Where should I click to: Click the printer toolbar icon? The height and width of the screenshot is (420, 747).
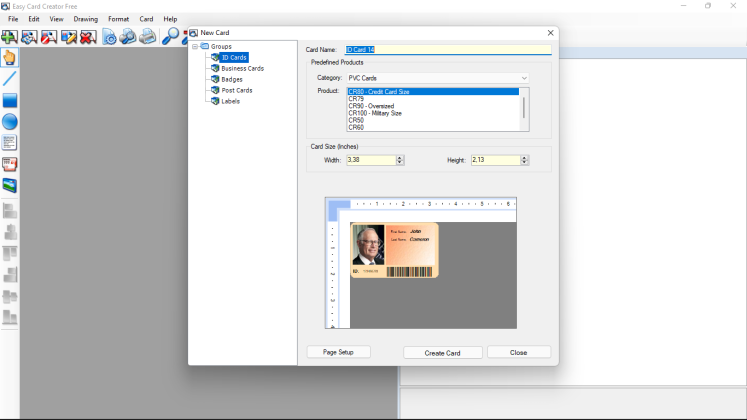pyautogui.click(x=148, y=37)
